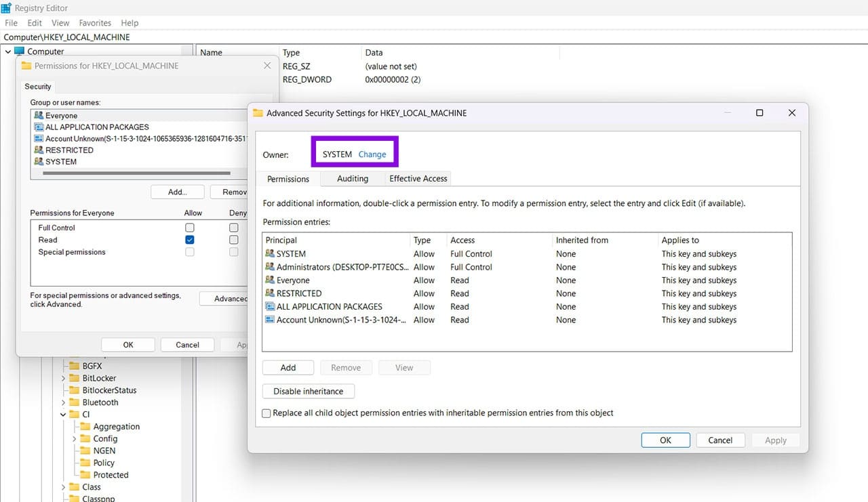Click the BitLocker folder icon
The width and height of the screenshot is (868, 502).
pyautogui.click(x=75, y=378)
